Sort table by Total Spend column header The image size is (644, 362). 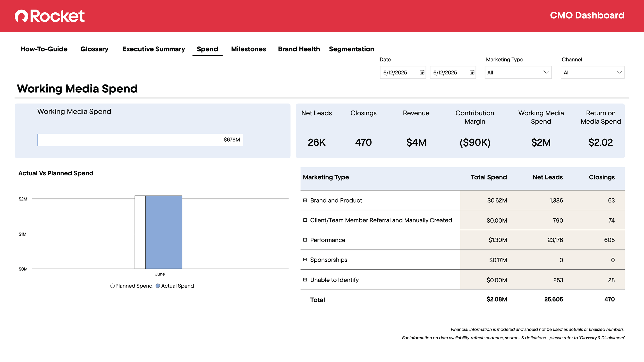coord(488,177)
